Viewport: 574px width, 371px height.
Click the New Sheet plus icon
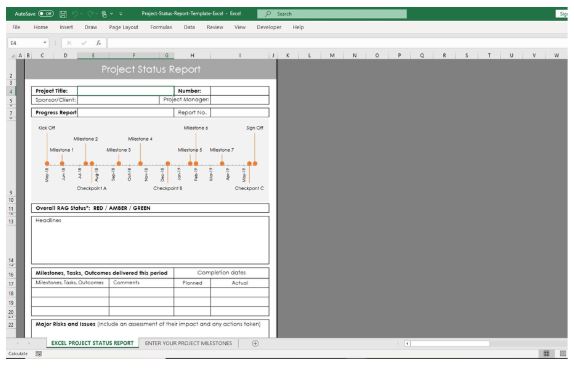[255, 343]
